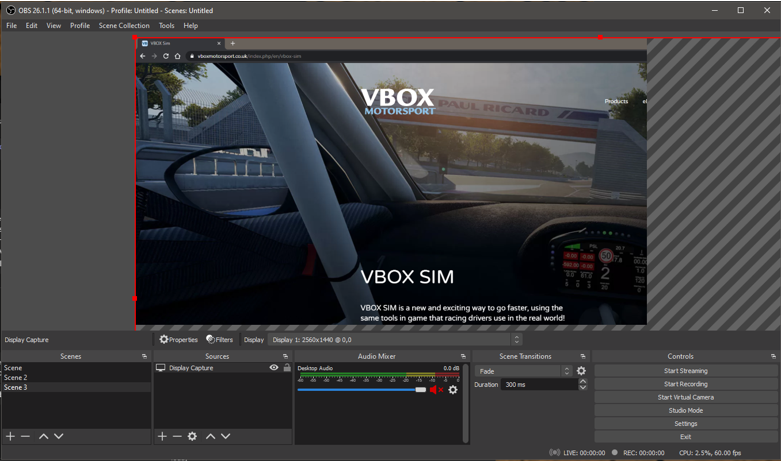This screenshot has height=461, width=781.
Task: Pop out the Scene Transitions dock
Action: tap(583, 356)
